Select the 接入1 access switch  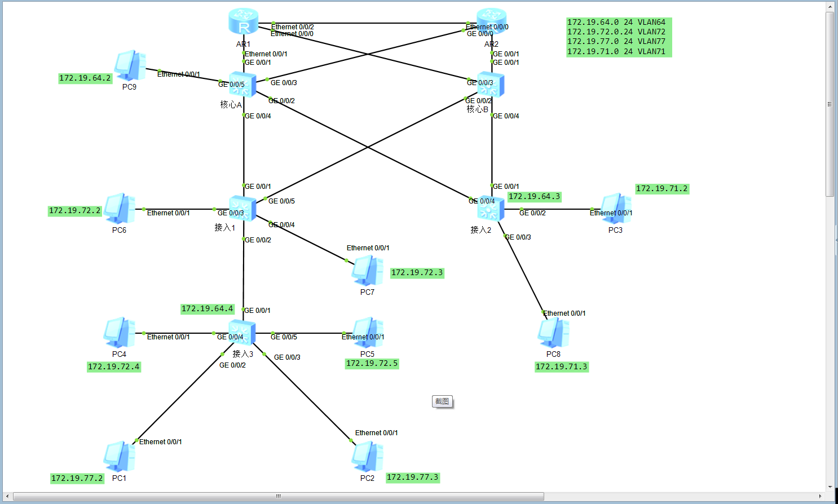(243, 209)
